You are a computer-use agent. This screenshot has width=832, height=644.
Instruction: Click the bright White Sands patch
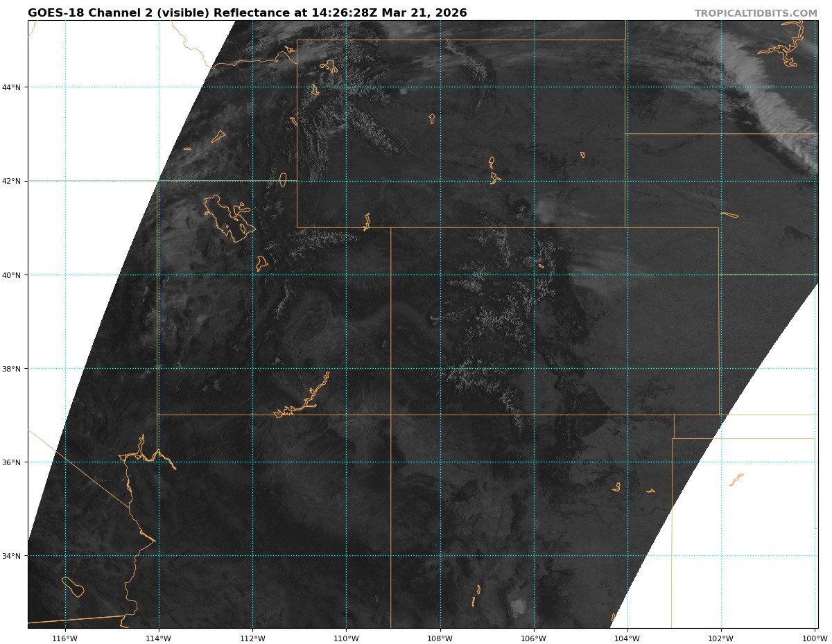pos(517,608)
